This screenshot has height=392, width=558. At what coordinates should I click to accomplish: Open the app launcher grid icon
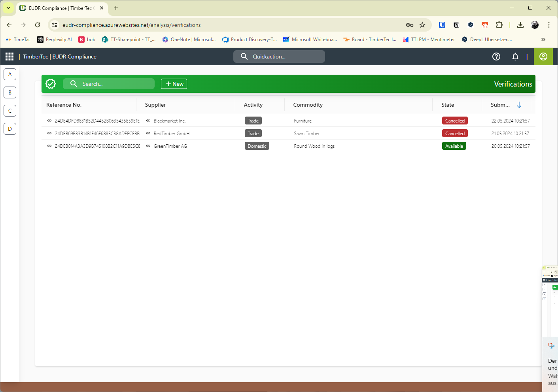click(x=9, y=56)
